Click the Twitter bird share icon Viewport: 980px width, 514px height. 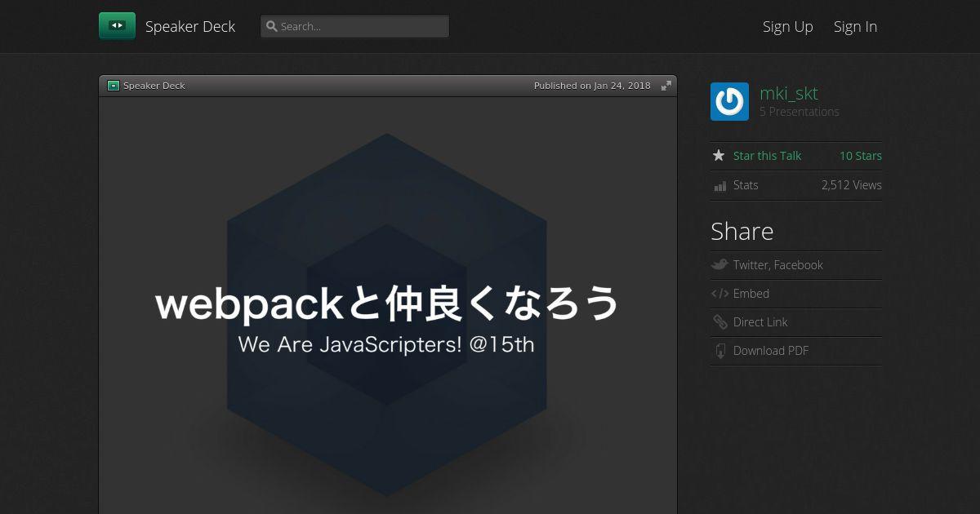click(719, 264)
